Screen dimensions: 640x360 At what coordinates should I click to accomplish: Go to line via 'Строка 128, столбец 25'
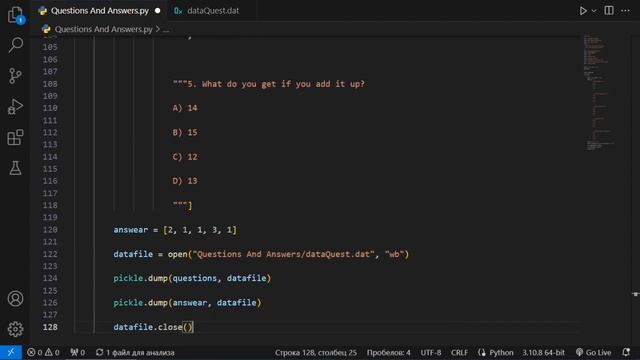tap(316, 352)
